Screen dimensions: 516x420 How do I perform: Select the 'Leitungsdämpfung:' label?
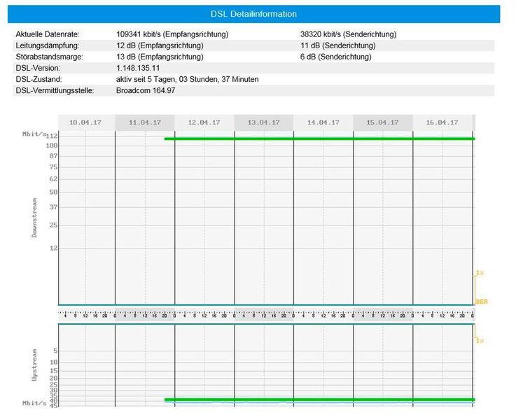pos(48,45)
